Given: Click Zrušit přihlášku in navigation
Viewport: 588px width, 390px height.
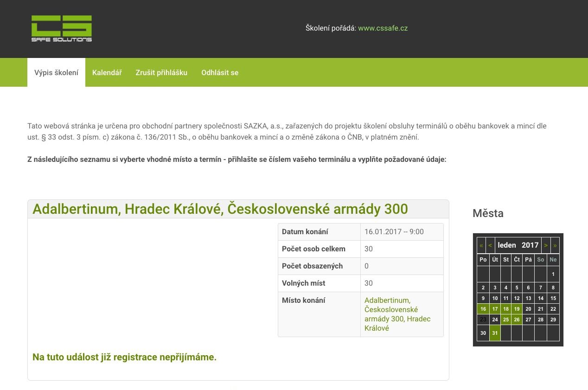Looking at the screenshot, I should pyautogui.click(x=161, y=73).
